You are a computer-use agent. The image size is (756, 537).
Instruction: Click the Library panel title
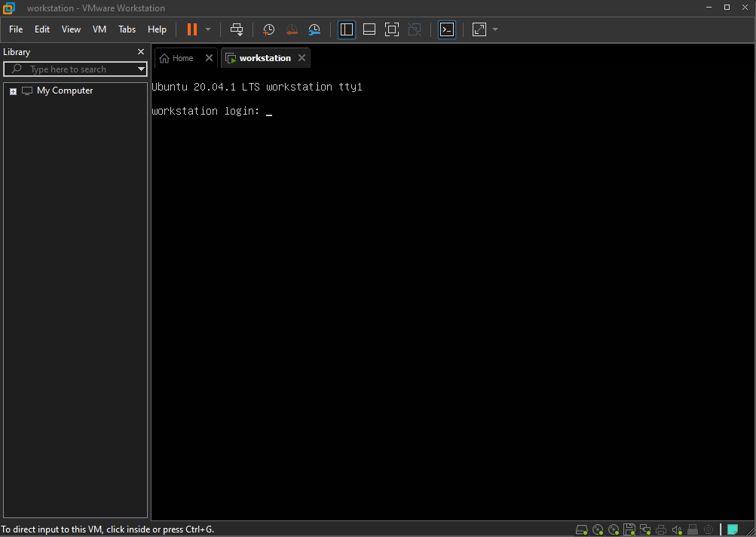click(x=17, y=52)
